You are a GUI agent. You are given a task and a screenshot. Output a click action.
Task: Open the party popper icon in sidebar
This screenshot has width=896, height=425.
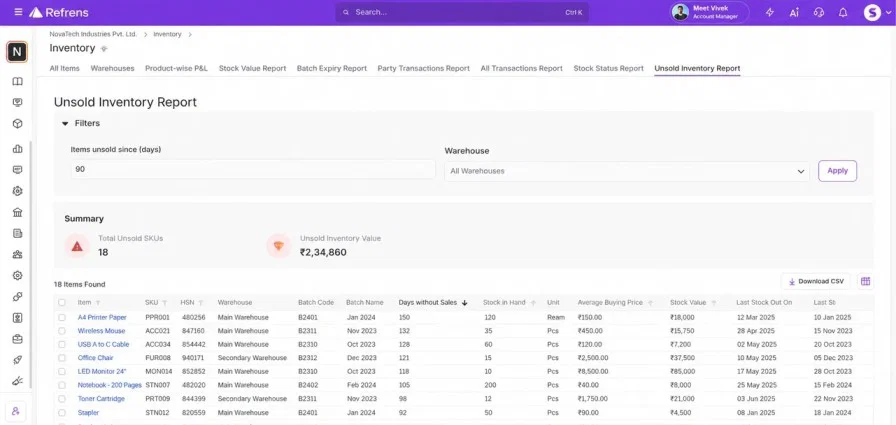point(17,381)
